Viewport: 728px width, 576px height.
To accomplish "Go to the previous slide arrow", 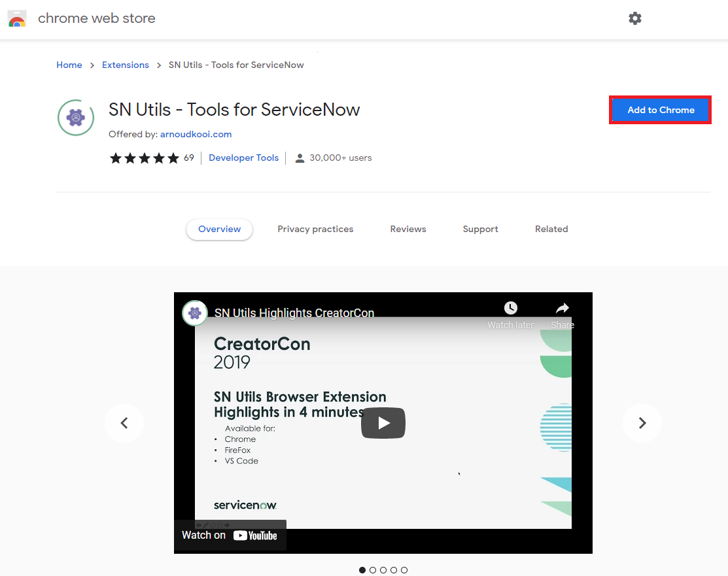I will (x=124, y=423).
